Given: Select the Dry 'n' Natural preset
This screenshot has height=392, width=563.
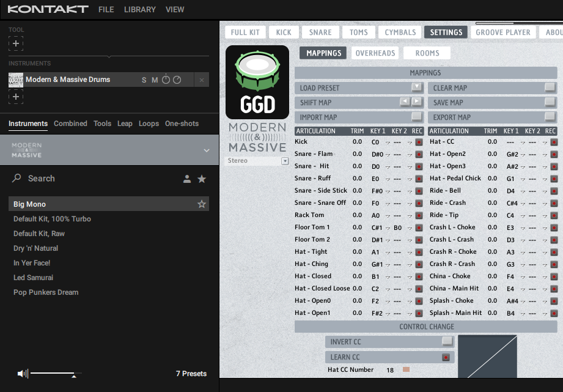Looking at the screenshot, I should click(108, 248).
